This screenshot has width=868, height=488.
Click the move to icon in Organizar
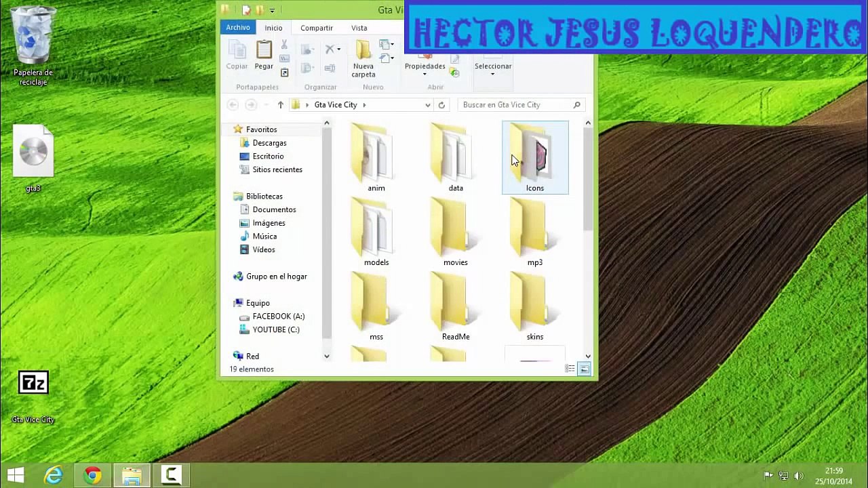pos(307,49)
